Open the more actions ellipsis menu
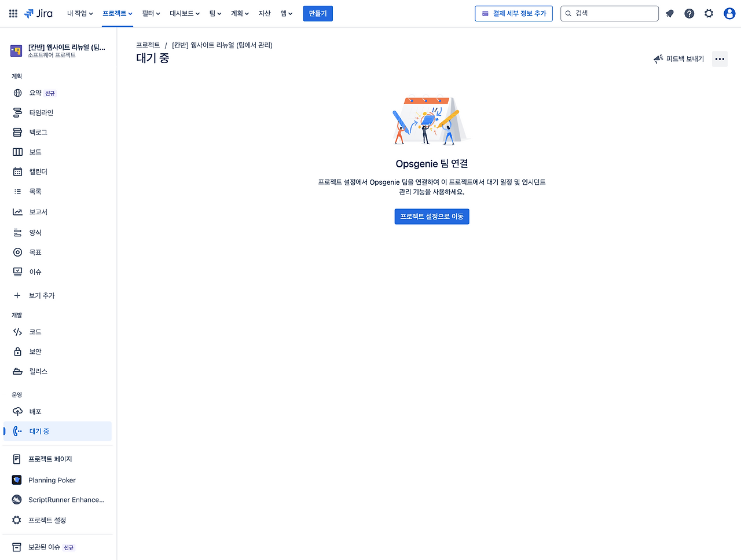Screen dimensions: 741x560 coord(720,59)
